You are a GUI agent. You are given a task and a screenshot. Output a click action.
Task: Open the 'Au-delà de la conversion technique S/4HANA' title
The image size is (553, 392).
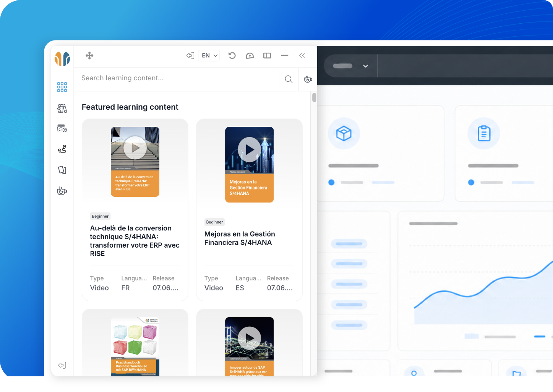135,241
